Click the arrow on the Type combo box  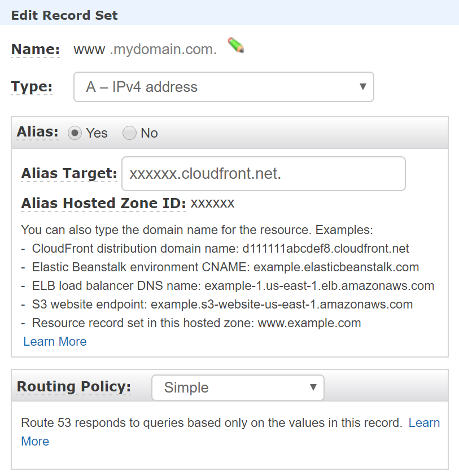(x=362, y=87)
